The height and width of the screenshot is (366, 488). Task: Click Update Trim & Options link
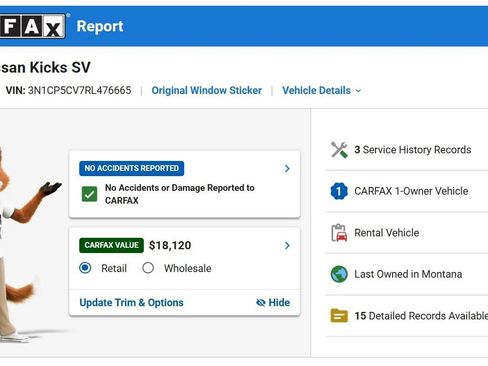[x=131, y=302]
